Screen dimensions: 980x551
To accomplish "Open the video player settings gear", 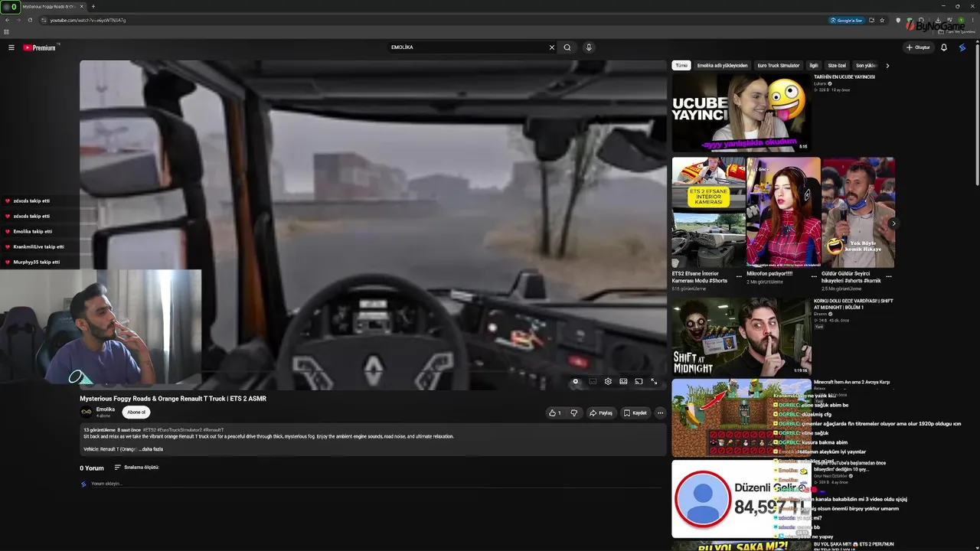I will click(608, 381).
